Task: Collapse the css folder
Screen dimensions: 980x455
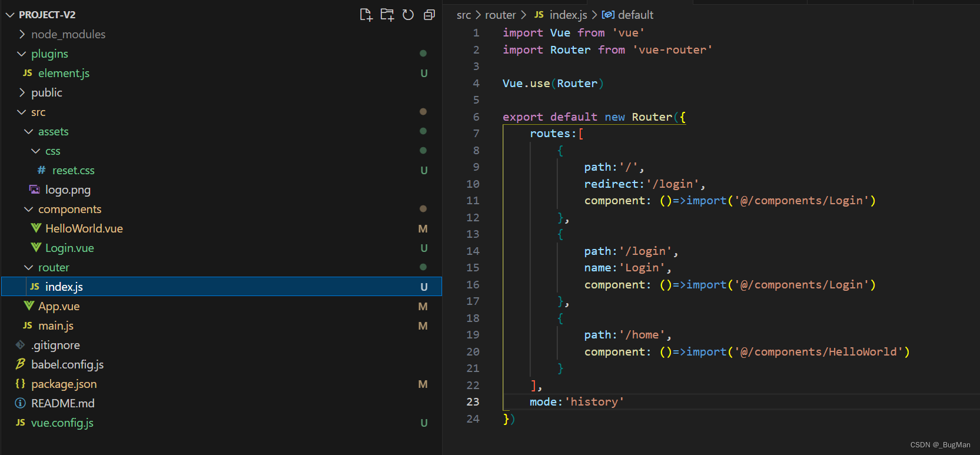Action: pos(36,151)
